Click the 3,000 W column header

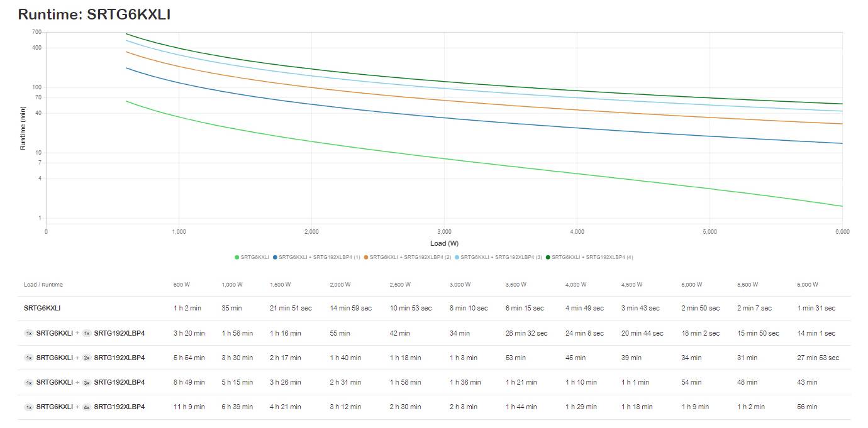pos(460,285)
